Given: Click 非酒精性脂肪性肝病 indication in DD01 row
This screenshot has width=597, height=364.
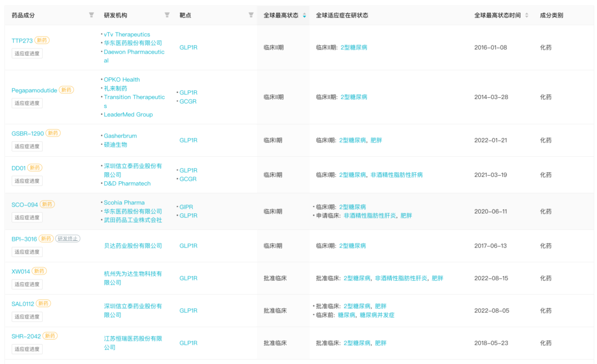Looking at the screenshot, I should pyautogui.click(x=396, y=175).
